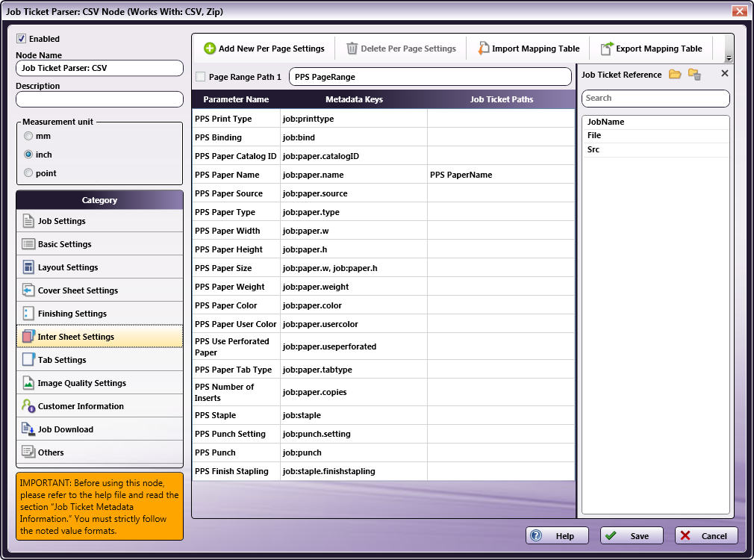Select JobName in the reference list
This screenshot has width=754, height=560.
(655, 122)
